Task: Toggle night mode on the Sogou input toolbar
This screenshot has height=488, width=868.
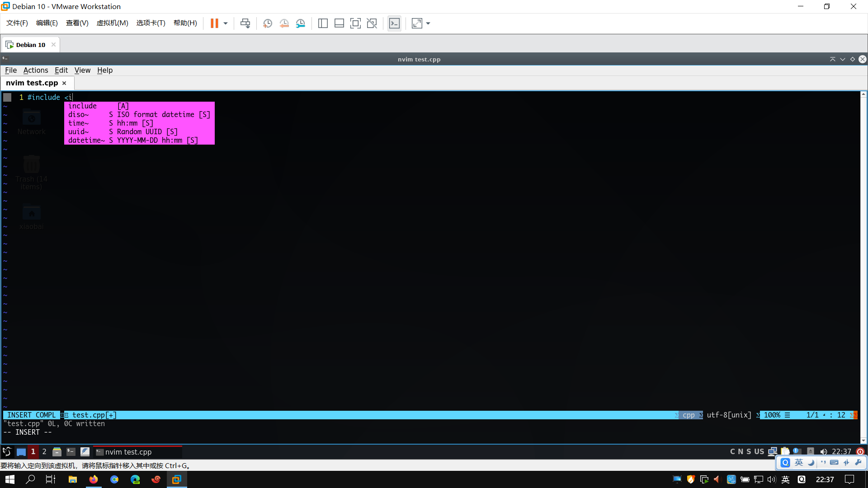Action: [811, 463]
